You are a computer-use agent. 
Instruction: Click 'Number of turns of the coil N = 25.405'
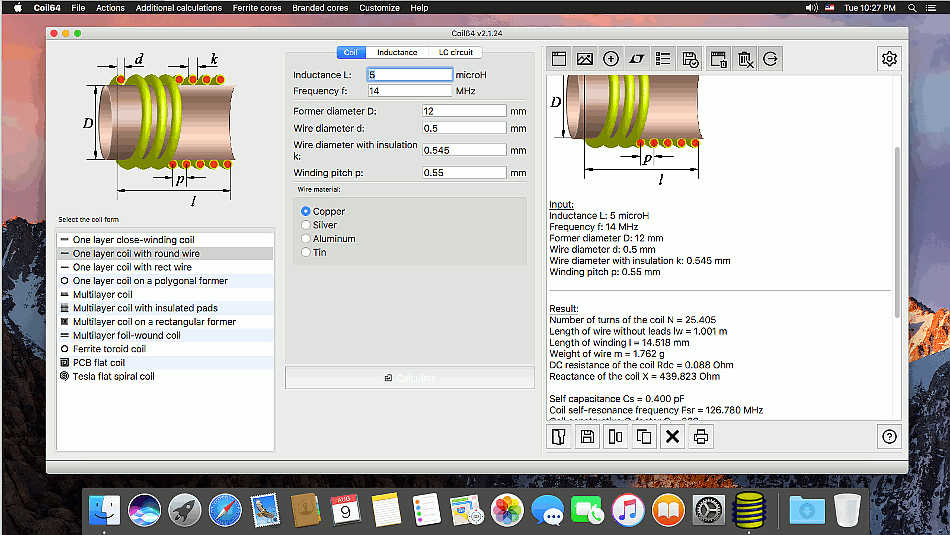[632, 319]
